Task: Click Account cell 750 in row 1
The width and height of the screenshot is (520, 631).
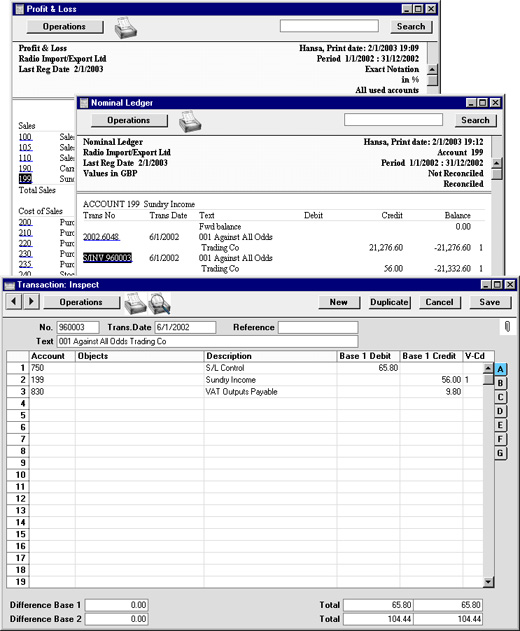Action: point(52,368)
